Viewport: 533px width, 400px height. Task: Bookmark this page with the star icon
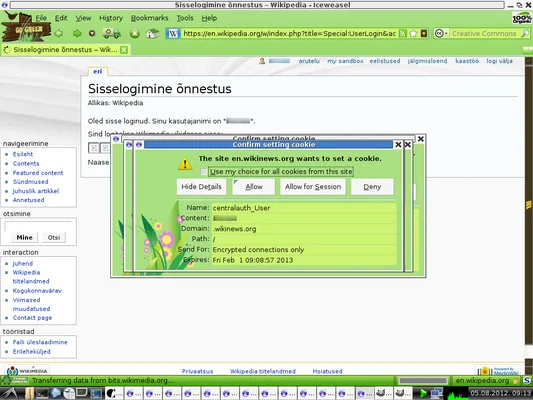click(x=413, y=33)
